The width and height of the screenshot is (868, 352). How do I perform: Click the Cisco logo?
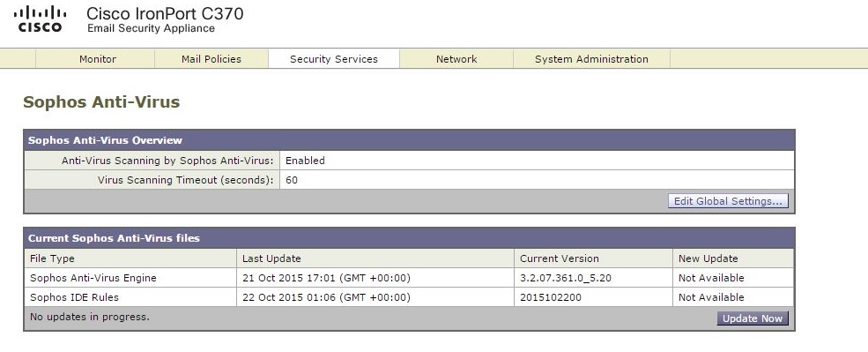pyautogui.click(x=40, y=19)
